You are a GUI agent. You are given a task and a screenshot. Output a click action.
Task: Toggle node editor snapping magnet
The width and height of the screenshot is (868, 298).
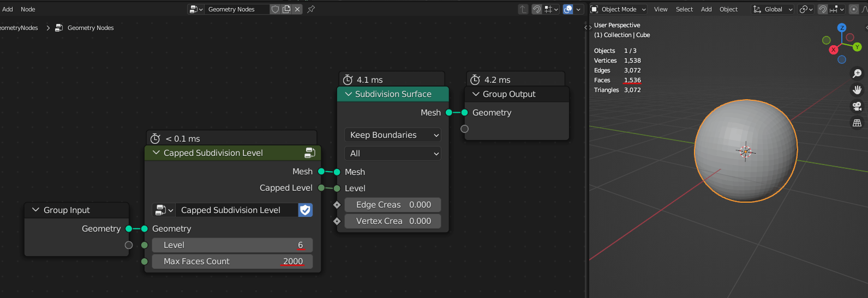coord(537,9)
